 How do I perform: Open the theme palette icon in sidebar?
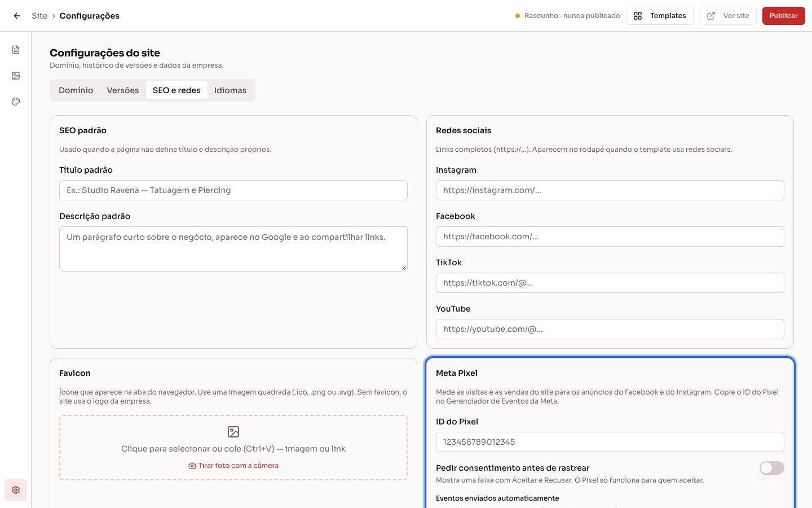pos(16,102)
